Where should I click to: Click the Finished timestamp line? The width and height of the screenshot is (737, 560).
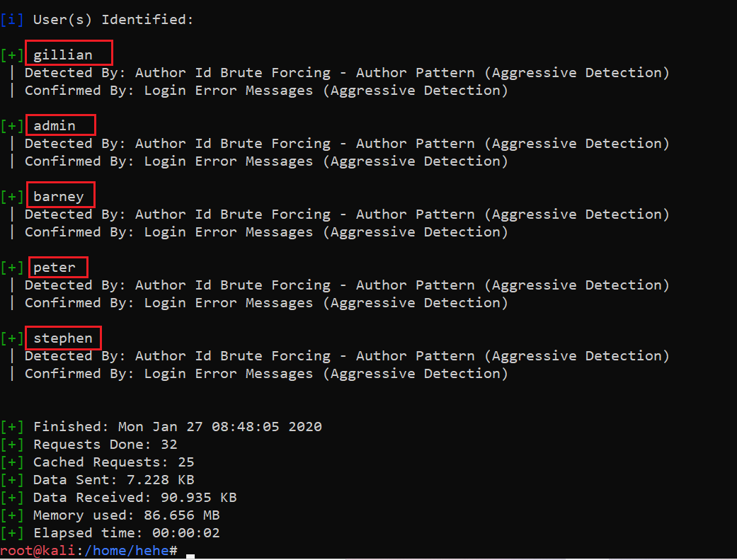point(177,427)
